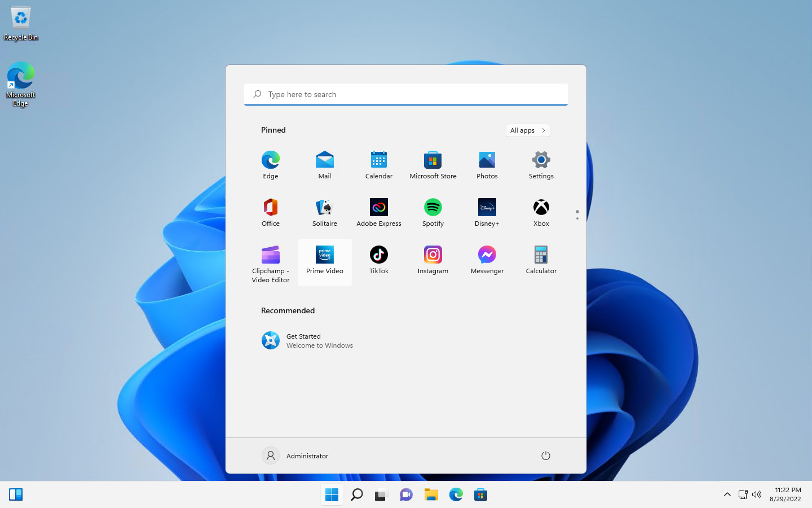Open the Xbox app
812x508 pixels.
click(541, 212)
